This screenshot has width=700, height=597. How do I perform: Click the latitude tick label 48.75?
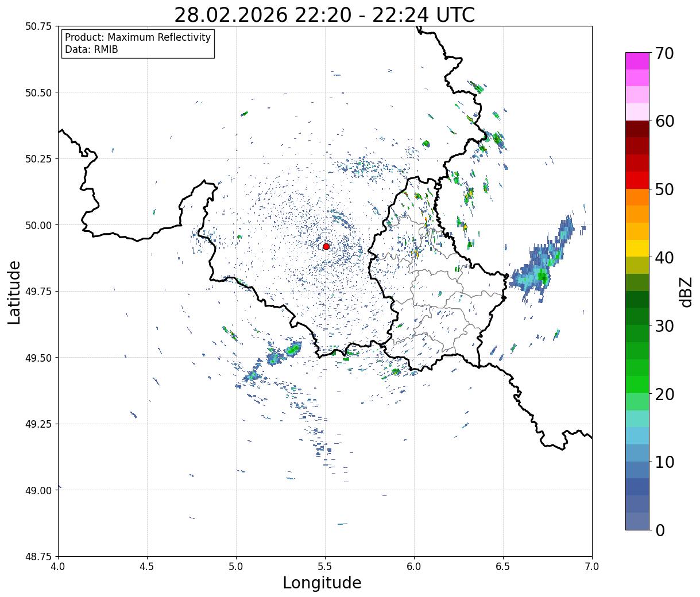(38, 557)
